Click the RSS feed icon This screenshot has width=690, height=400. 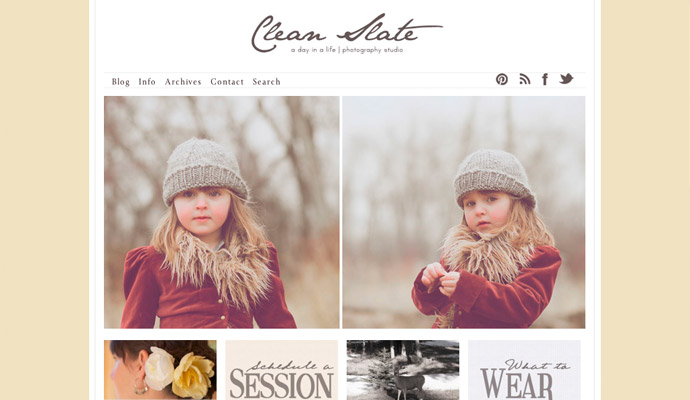[x=525, y=79]
